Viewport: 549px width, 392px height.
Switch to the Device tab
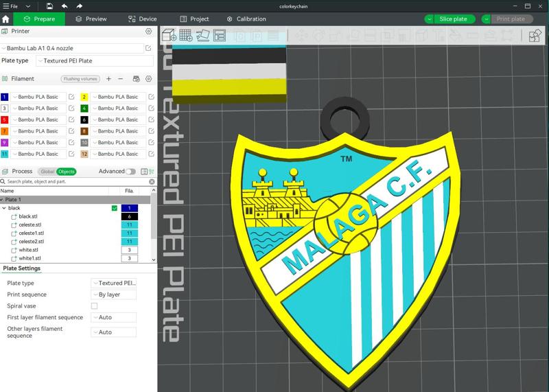(x=143, y=19)
